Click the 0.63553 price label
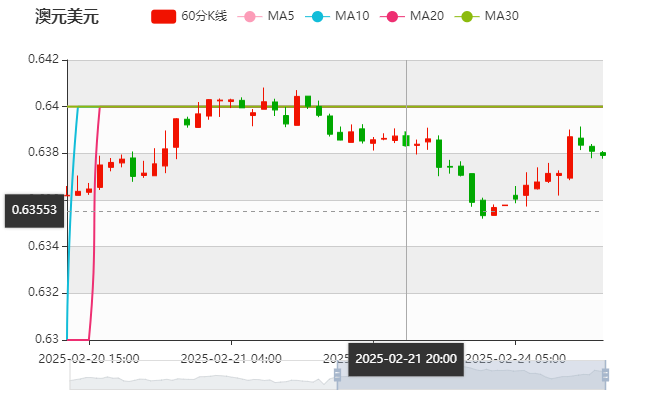 point(34,210)
